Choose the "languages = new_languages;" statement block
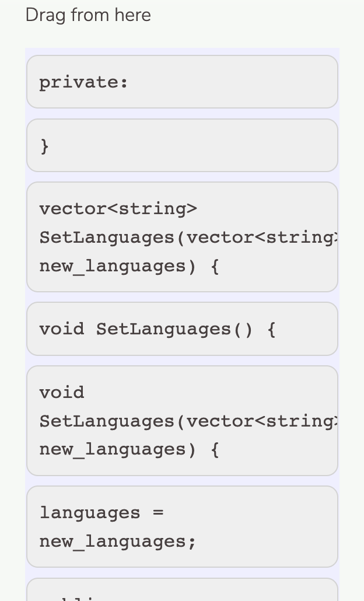 click(x=182, y=526)
